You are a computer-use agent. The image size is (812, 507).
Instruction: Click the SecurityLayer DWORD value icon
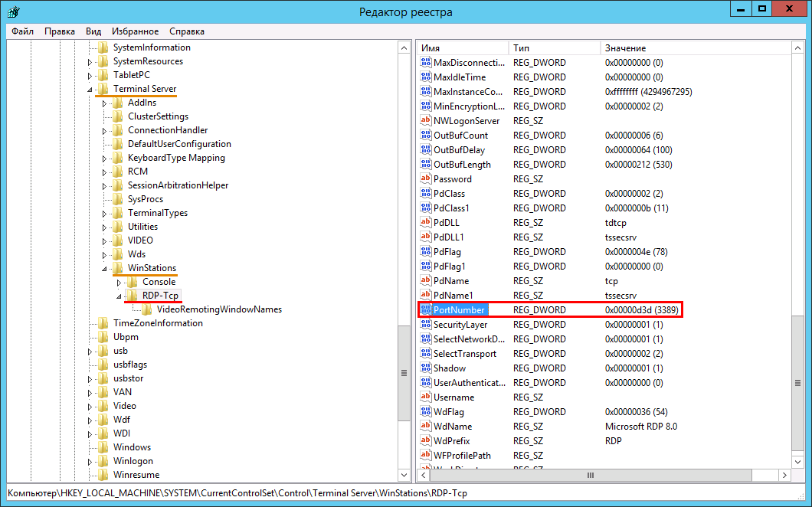[426, 325]
